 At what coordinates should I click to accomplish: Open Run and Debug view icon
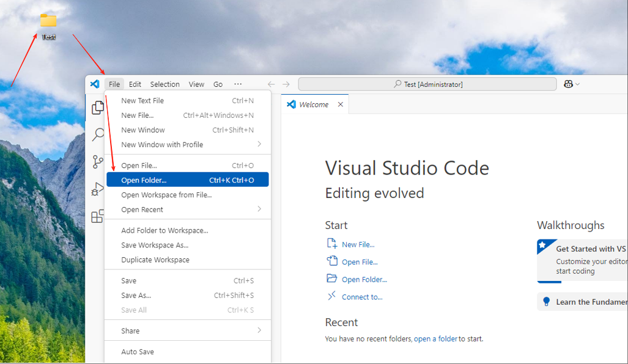[97, 189]
